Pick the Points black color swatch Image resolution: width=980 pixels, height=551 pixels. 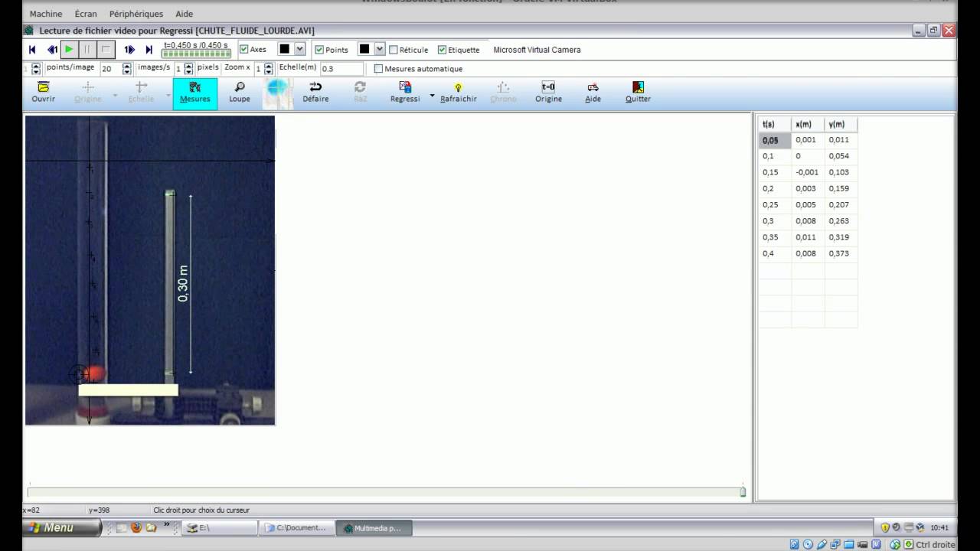coord(365,50)
